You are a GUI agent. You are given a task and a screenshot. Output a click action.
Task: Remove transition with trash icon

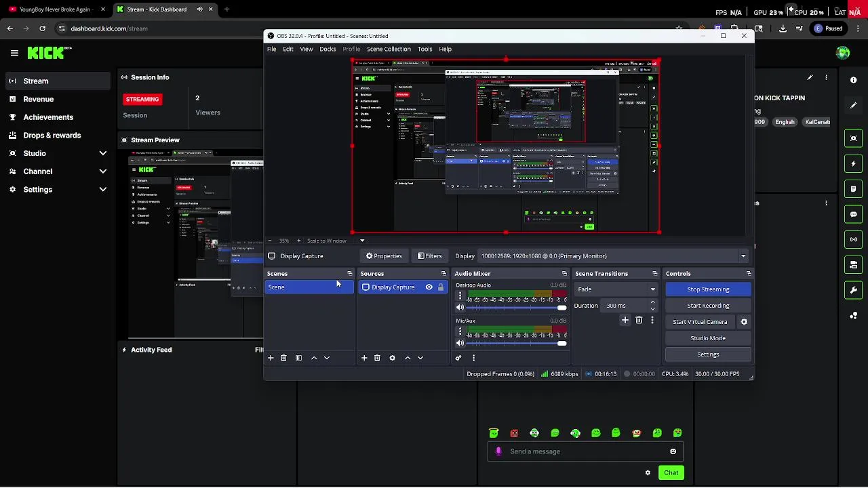coord(639,320)
